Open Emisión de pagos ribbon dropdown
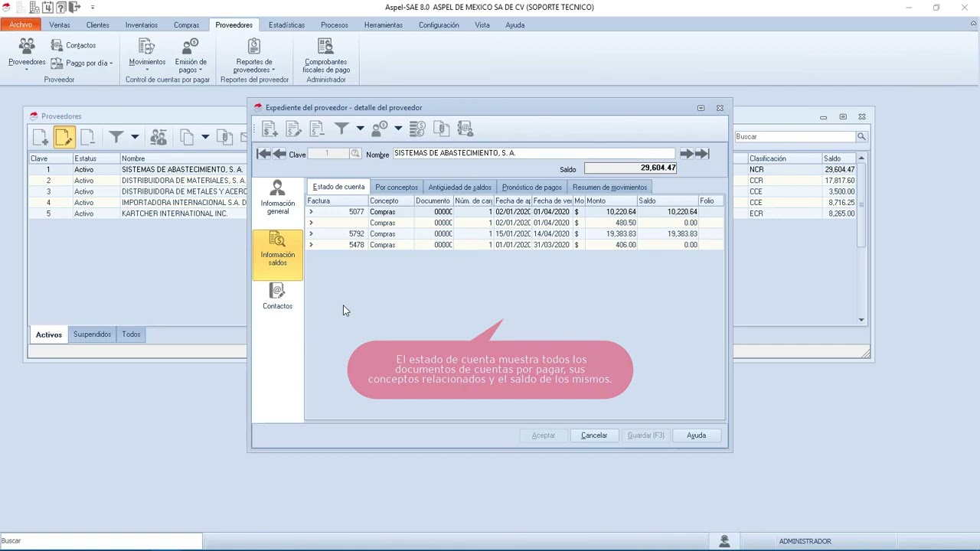This screenshot has height=551, width=980. click(x=191, y=55)
